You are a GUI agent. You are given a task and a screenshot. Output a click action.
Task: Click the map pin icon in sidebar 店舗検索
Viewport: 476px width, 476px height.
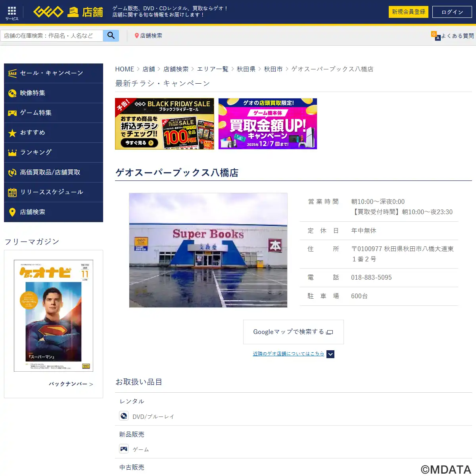coord(12,212)
